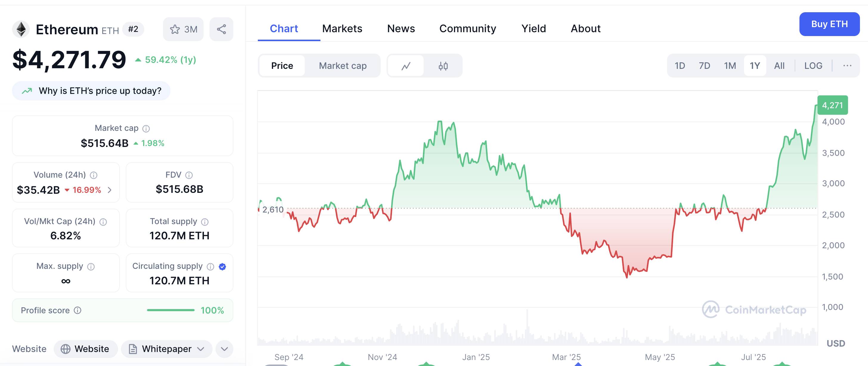The width and height of the screenshot is (868, 366).
Task: Toggle the LOG scale option
Action: 813,66
